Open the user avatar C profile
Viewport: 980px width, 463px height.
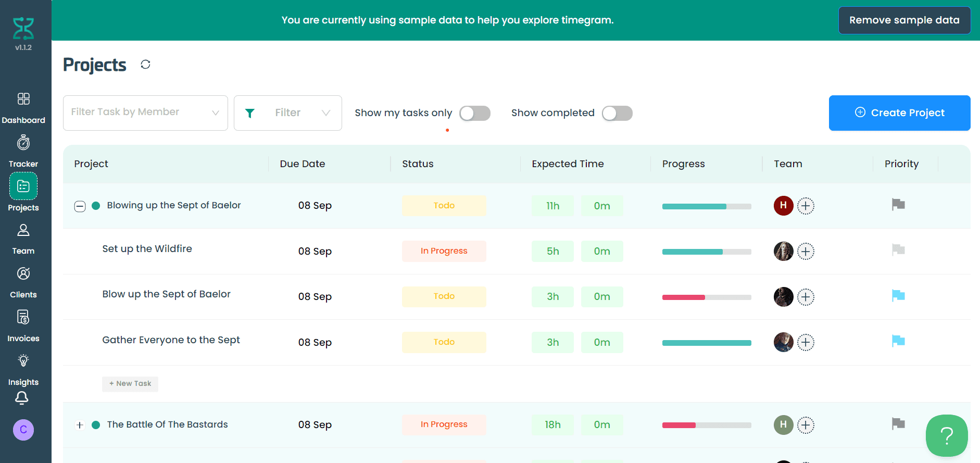23,430
